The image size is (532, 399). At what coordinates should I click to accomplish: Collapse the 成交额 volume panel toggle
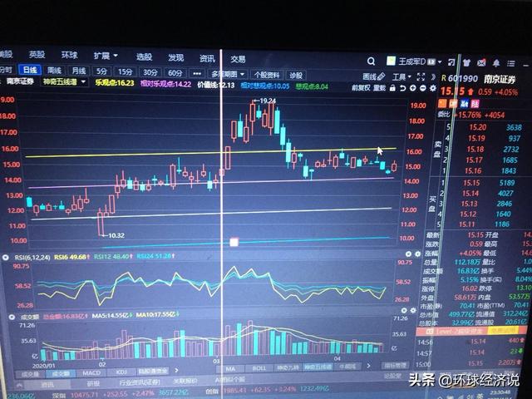tap(12, 318)
